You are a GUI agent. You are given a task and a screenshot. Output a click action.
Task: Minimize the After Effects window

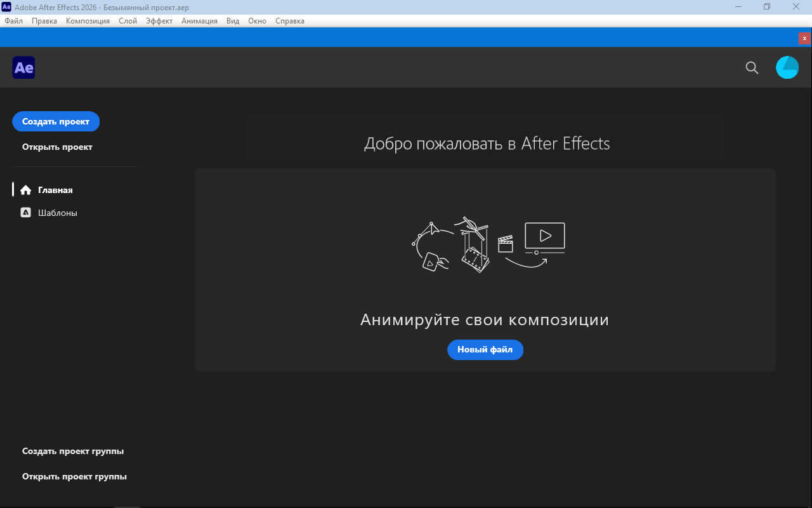(738, 6)
